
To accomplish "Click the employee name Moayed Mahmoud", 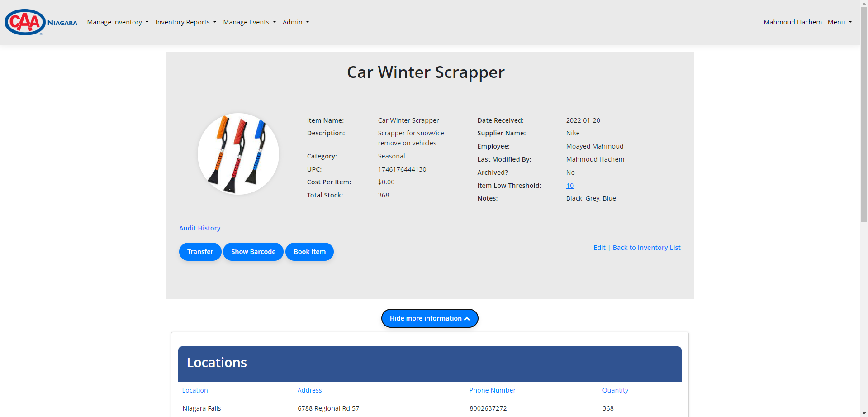I will click(595, 146).
